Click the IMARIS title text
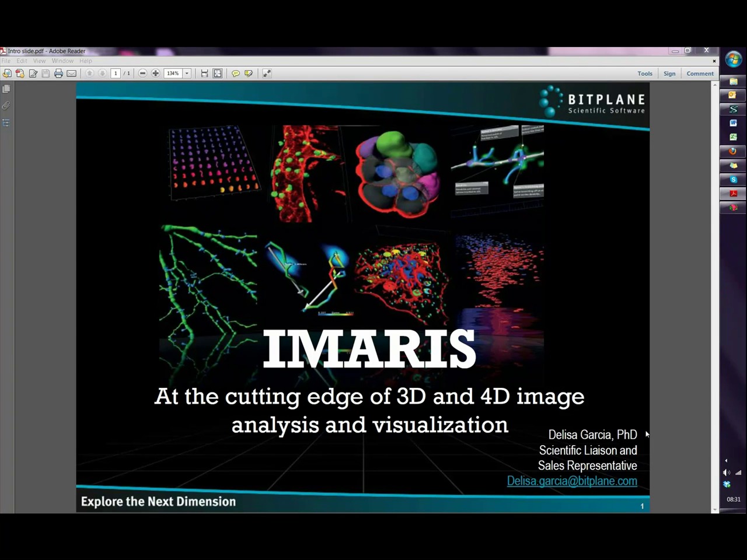Image resolution: width=747 pixels, height=560 pixels. 369,348
